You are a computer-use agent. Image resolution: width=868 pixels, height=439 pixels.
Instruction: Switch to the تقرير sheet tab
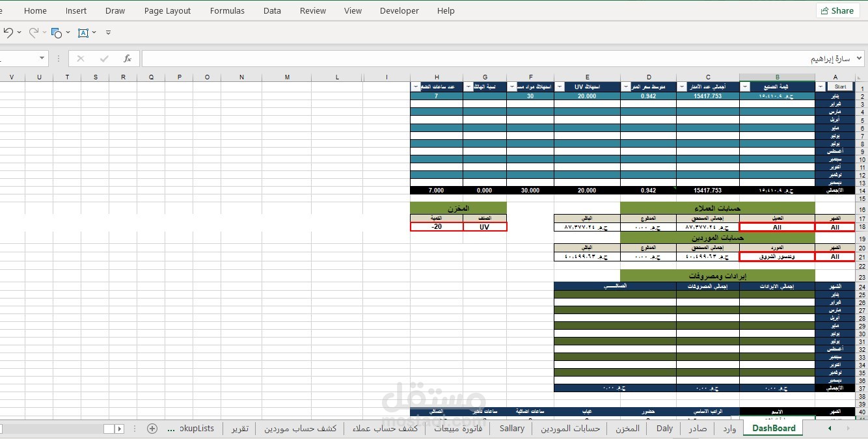coord(240,428)
